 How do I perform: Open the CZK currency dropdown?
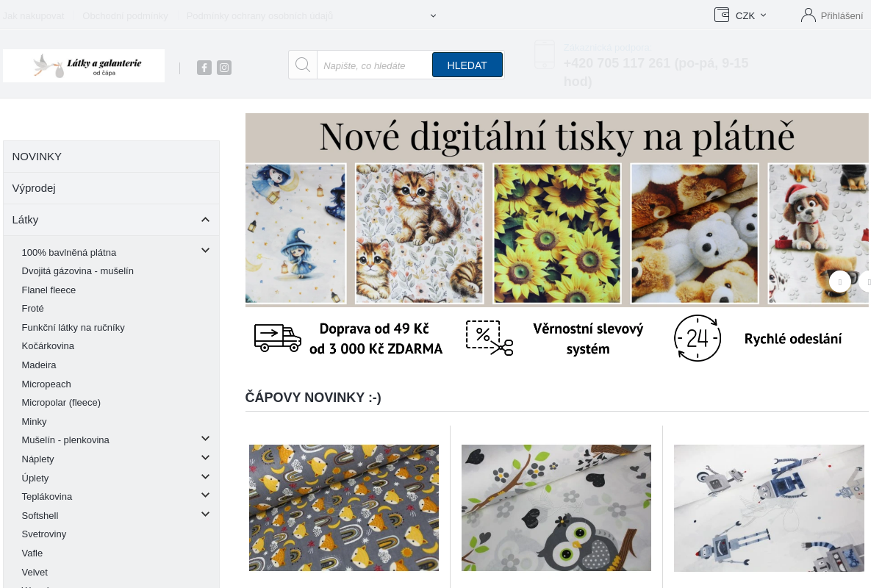coord(751,15)
